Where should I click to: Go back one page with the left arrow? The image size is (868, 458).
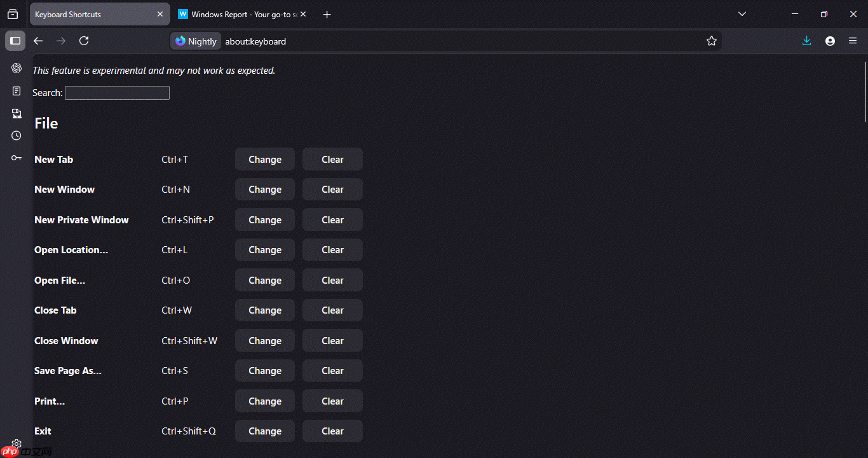[x=38, y=41]
